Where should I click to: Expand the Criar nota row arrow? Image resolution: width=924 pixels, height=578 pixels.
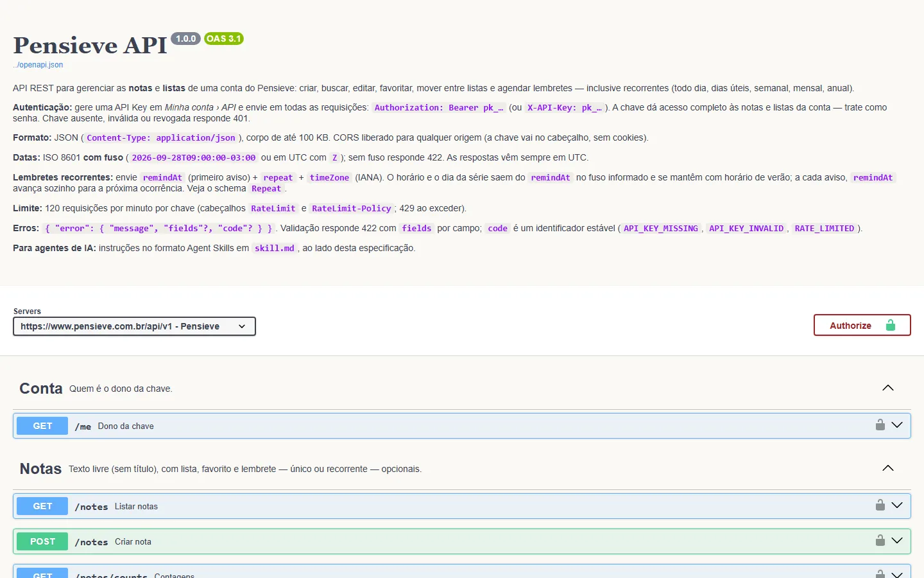pos(897,540)
